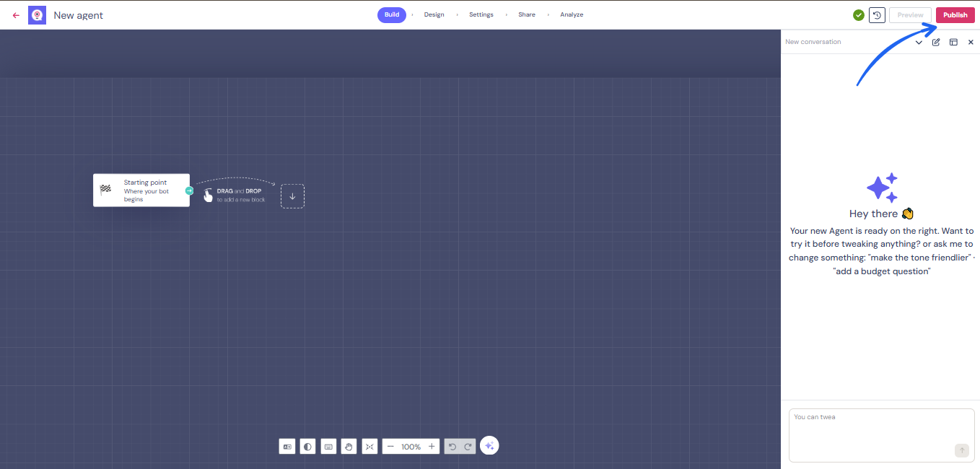Focus the chat message input box
The height and width of the screenshot is (469, 980).
tap(882, 435)
